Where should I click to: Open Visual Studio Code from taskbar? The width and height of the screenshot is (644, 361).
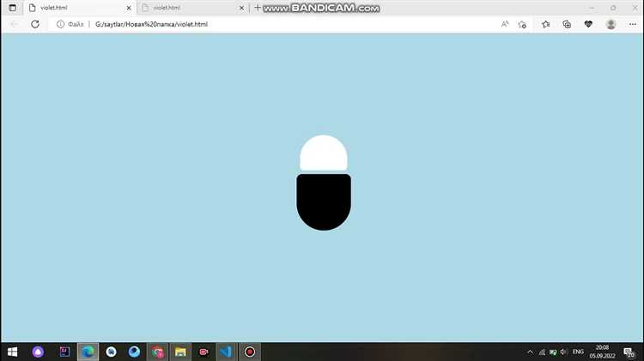226,352
